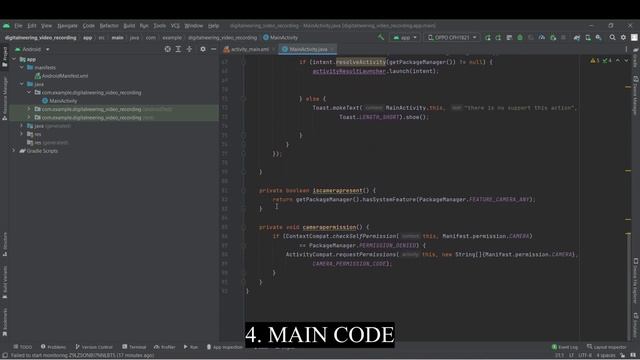
Task: Open the IDE settings gear in the toolbar
Action: (623, 37)
